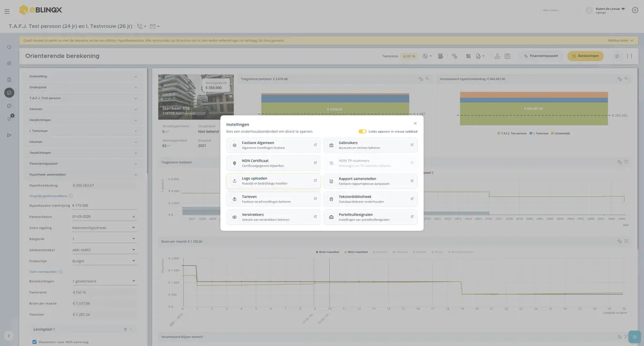Open the Rentekortingen dropdown
Image resolution: width=644 pixels, height=346 pixels.
click(x=104, y=281)
